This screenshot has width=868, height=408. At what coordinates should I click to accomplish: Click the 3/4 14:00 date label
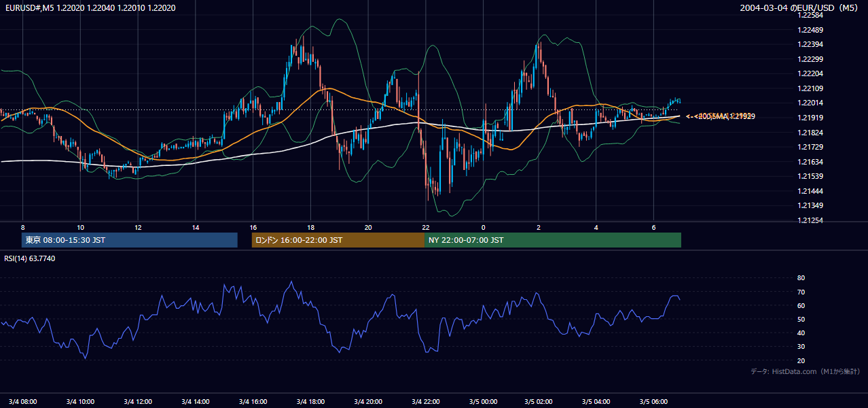(195, 401)
